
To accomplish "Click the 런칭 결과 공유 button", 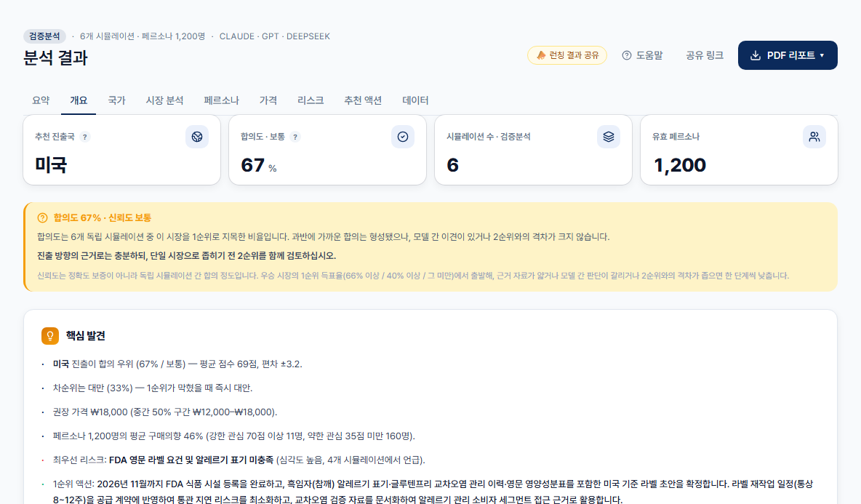I will click(567, 55).
